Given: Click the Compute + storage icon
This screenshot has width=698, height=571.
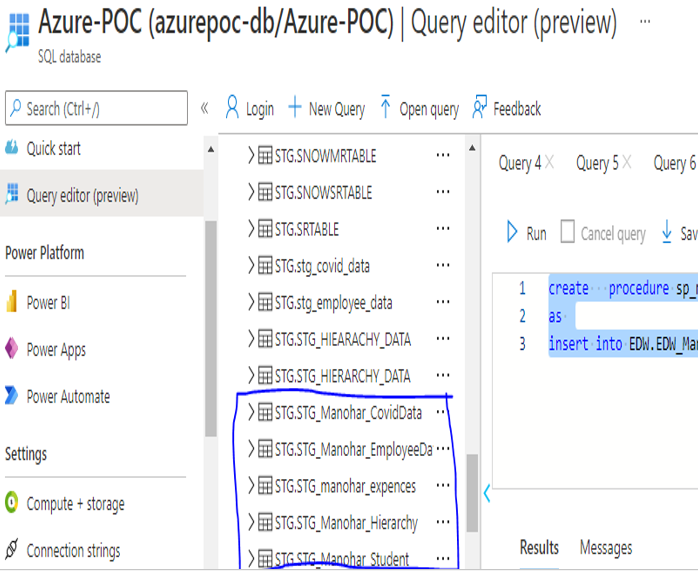Looking at the screenshot, I should [x=12, y=502].
